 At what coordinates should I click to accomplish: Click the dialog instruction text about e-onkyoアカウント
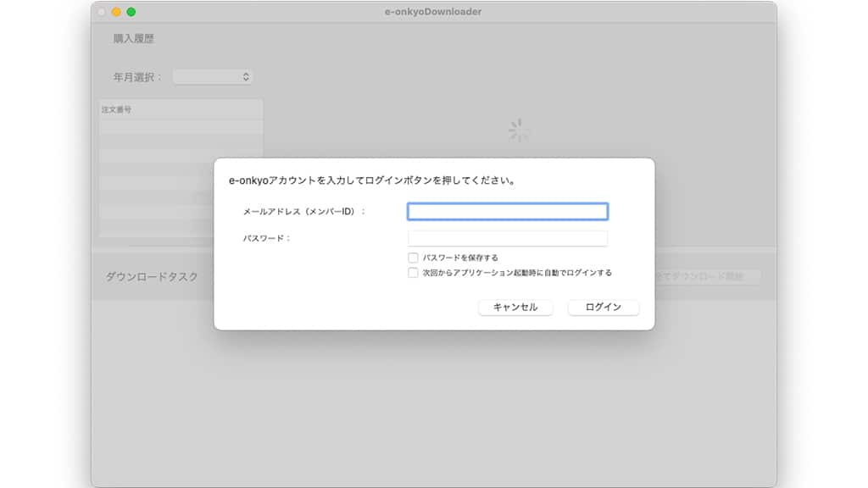tap(372, 180)
